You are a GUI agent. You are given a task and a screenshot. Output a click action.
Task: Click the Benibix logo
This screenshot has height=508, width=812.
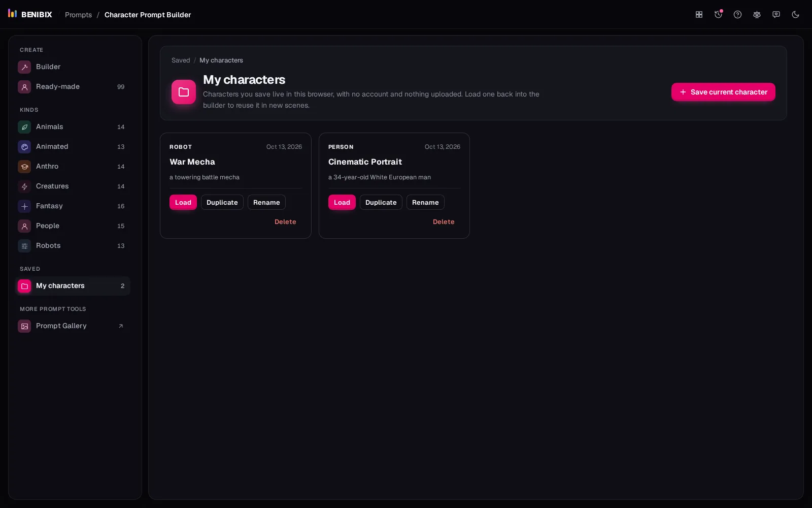click(x=30, y=14)
